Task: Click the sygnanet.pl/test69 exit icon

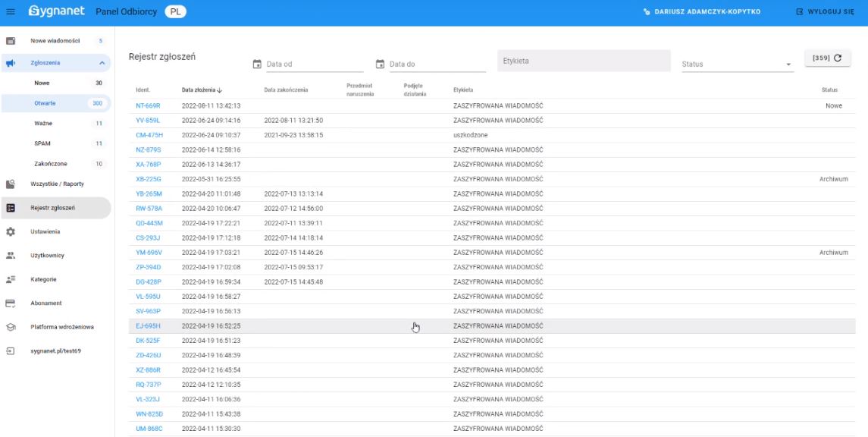Action: click(11, 351)
